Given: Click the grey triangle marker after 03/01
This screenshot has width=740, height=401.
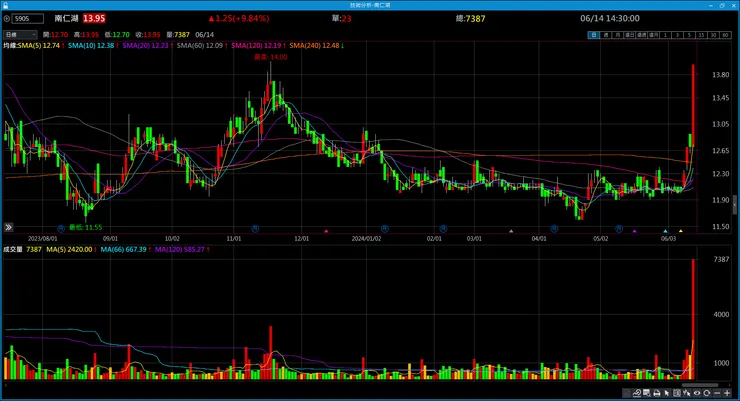Looking at the screenshot, I should (x=511, y=231).
